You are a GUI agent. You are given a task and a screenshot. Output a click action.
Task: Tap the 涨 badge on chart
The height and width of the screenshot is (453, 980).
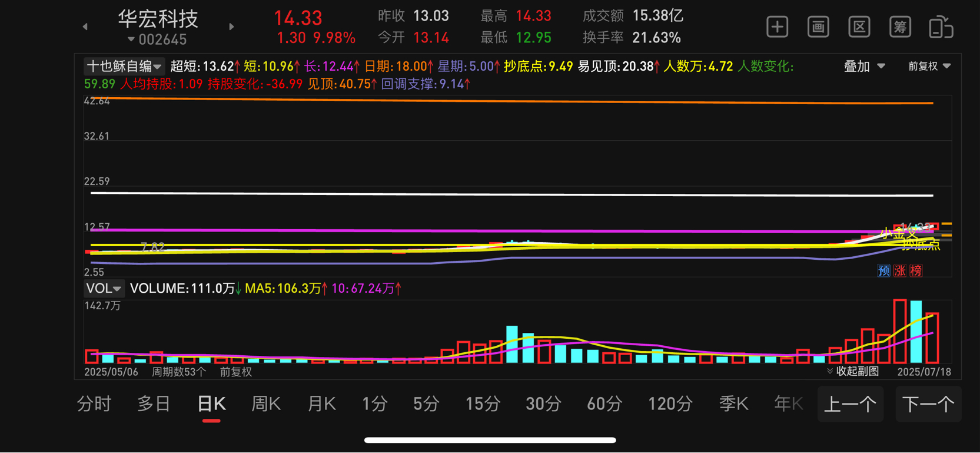click(x=899, y=270)
